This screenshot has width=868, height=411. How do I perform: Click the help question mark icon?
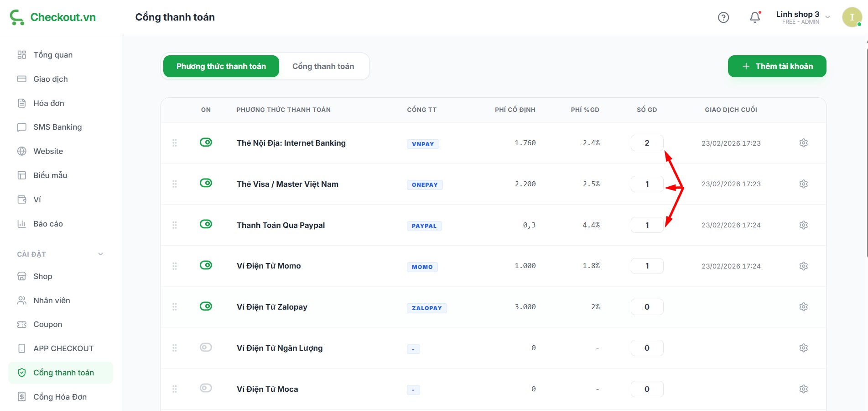tap(723, 17)
